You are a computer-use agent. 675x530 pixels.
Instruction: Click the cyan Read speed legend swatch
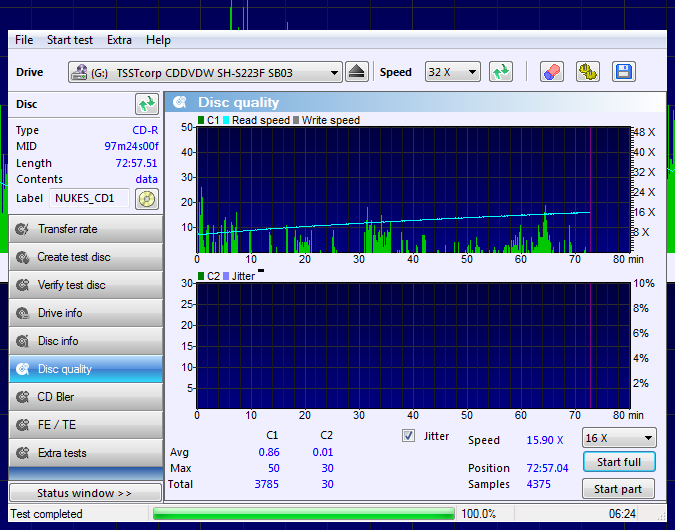pos(226,120)
